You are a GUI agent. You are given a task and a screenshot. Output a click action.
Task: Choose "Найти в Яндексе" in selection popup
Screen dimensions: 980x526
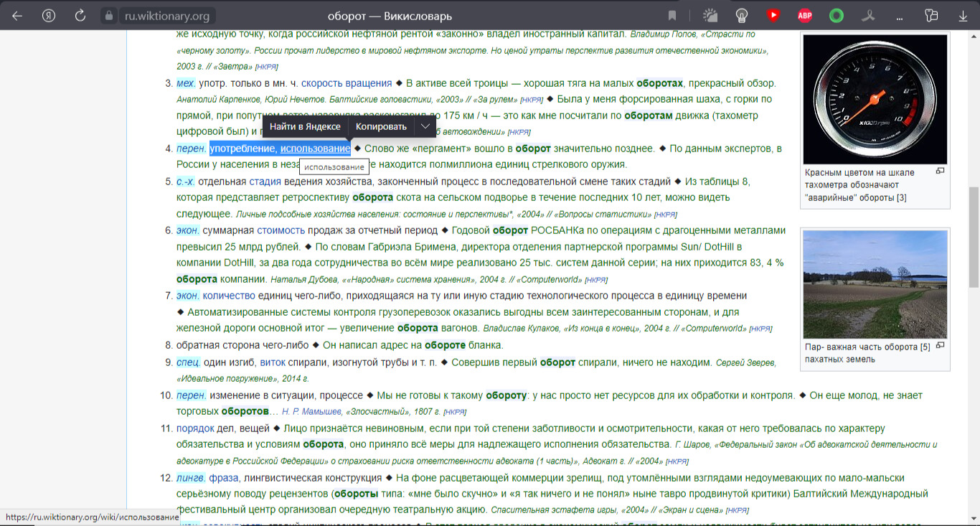pyautogui.click(x=305, y=126)
